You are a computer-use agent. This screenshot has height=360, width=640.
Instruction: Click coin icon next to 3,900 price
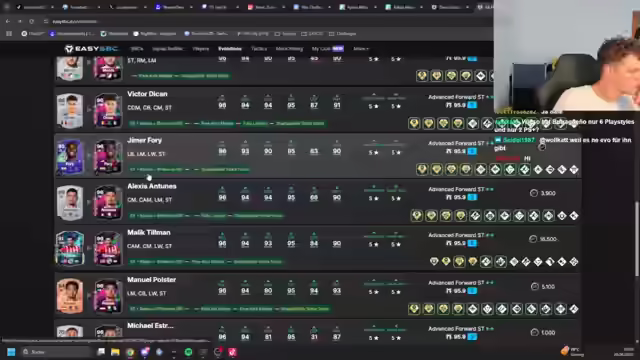[533, 193]
